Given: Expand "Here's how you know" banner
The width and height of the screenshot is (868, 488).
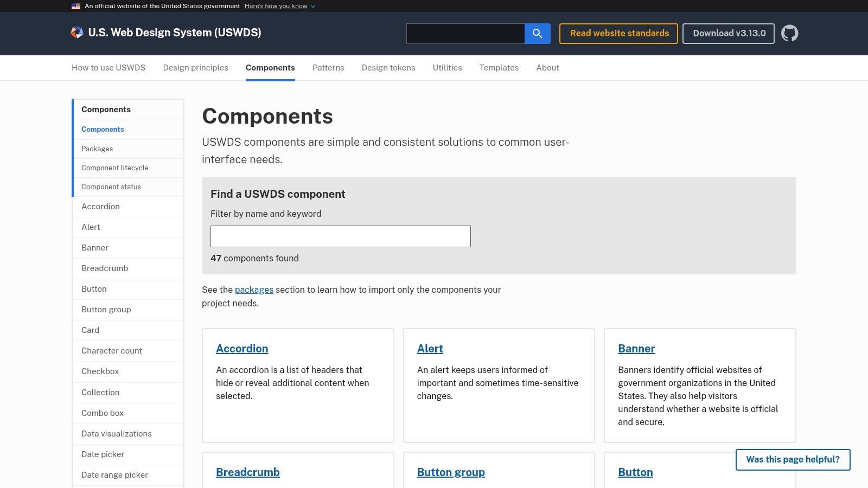Looking at the screenshot, I should [x=279, y=6].
